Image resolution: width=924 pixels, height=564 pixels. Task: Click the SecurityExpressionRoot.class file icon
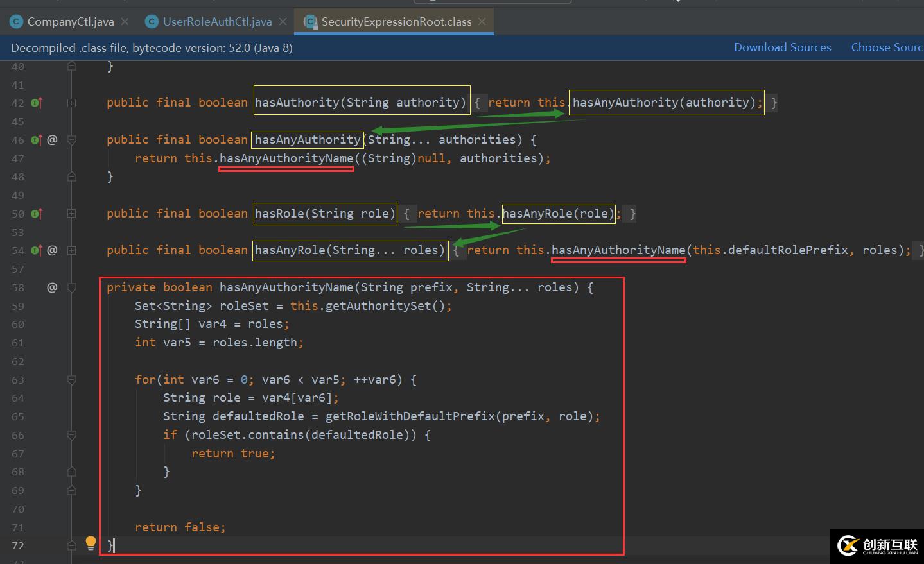point(311,22)
